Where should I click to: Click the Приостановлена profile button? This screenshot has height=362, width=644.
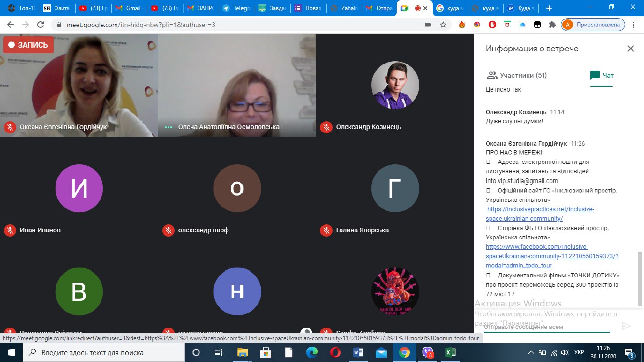593,24
